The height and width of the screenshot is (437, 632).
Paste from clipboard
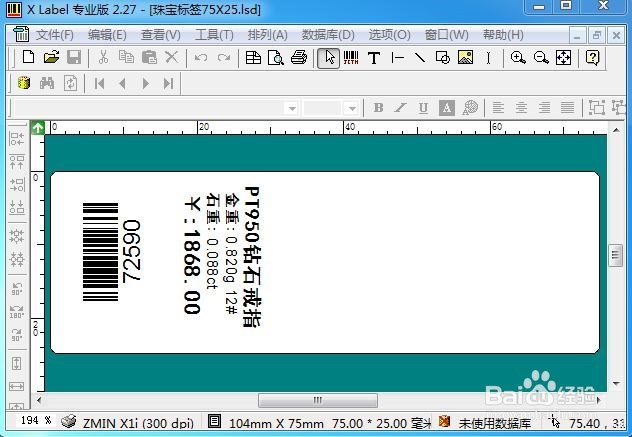tap(149, 58)
